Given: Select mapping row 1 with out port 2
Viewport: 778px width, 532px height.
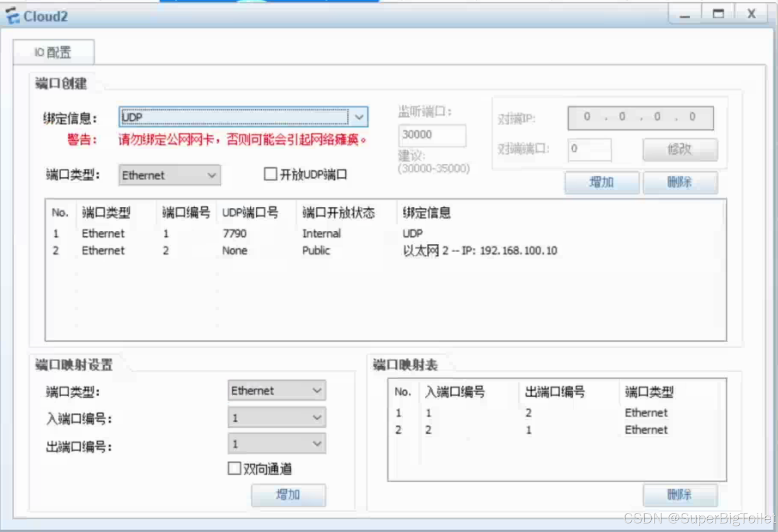Looking at the screenshot, I should click(557, 413).
